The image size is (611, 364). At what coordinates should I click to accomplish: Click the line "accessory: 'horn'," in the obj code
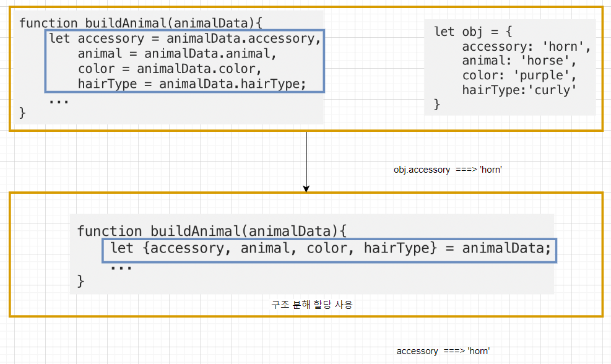[x=526, y=46]
